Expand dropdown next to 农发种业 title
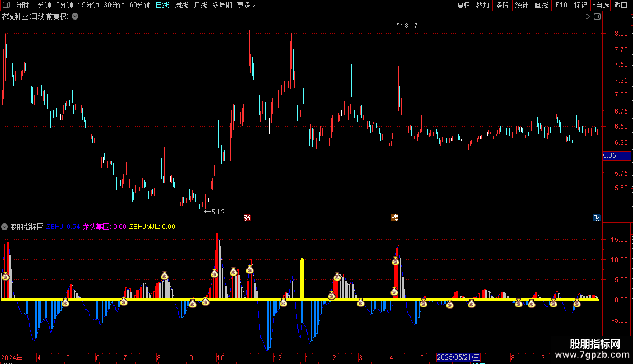633x364 pixels. 75,17
